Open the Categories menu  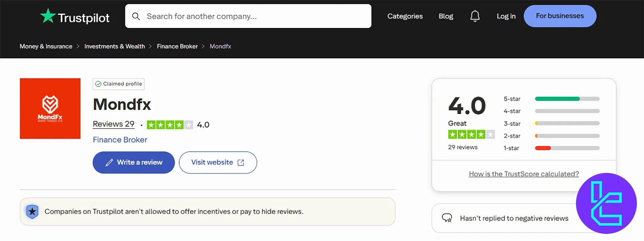[405, 16]
